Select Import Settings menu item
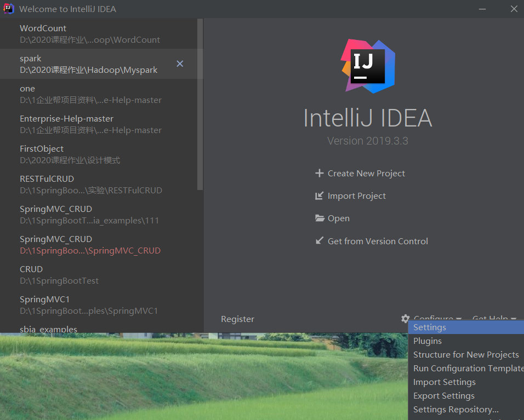Screen dimensions: 524x420 444,382
